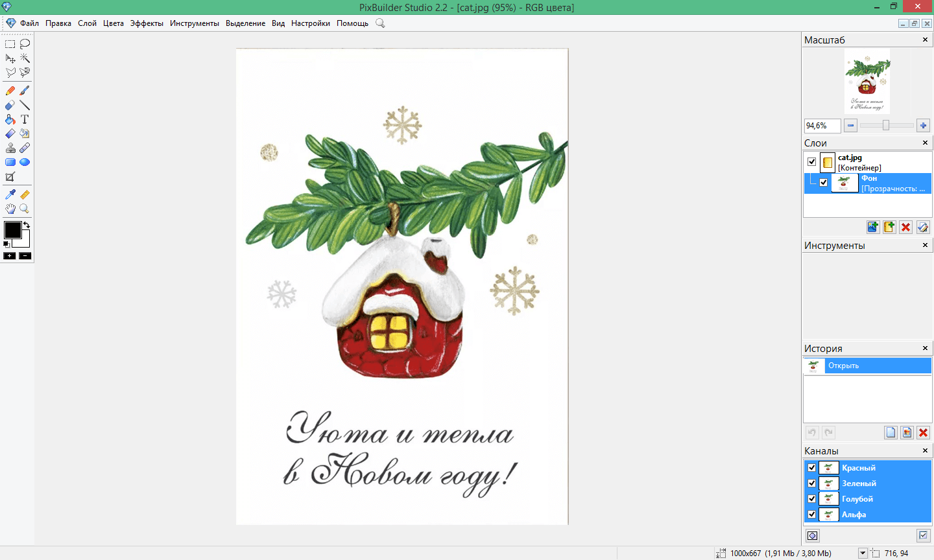Select the Zoom magnifier tool

click(25, 209)
